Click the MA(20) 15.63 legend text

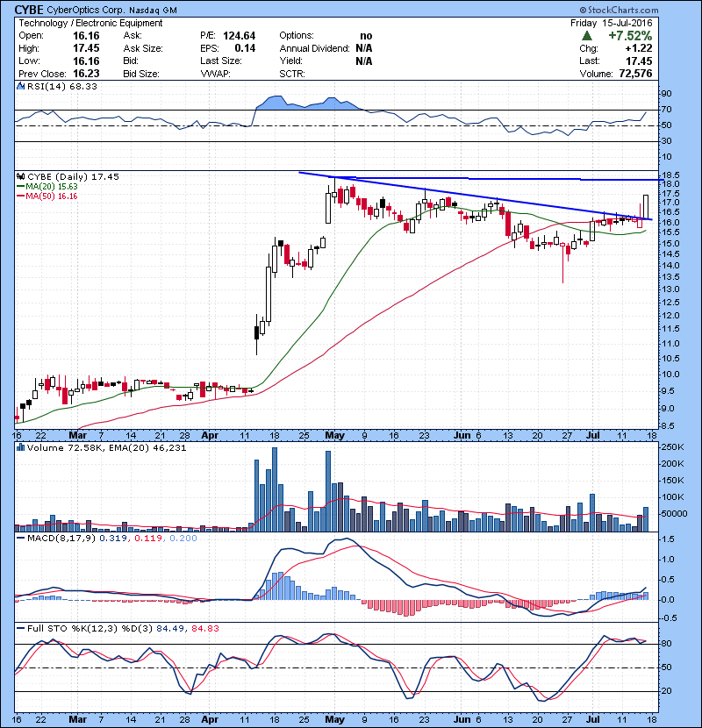(x=52, y=187)
